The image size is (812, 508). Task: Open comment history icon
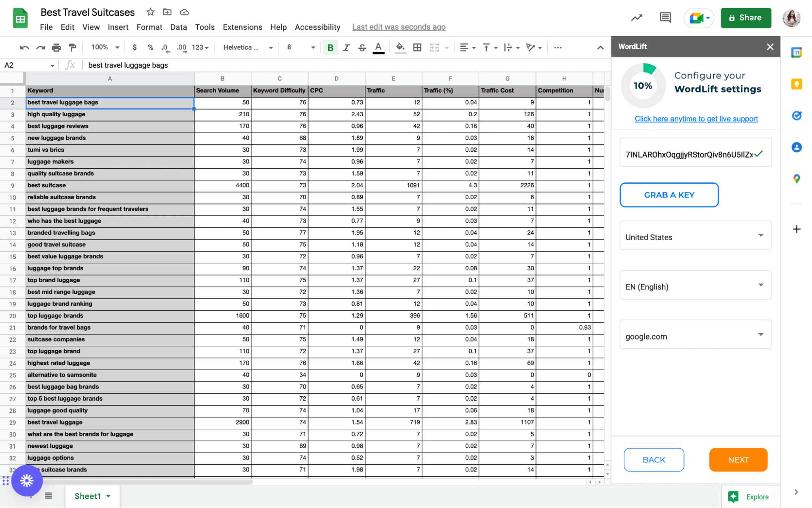[665, 17]
